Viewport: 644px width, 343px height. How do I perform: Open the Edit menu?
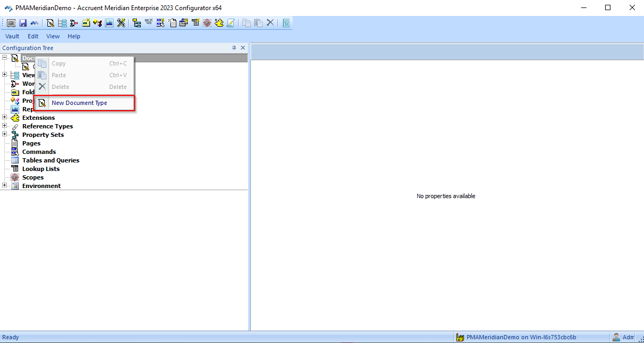[33, 36]
